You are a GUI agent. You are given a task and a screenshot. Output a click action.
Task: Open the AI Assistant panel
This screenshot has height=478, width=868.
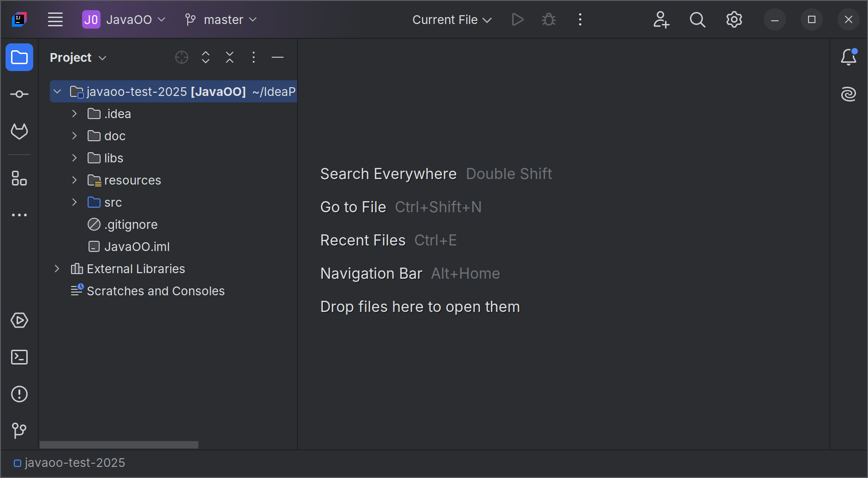pyautogui.click(x=848, y=94)
